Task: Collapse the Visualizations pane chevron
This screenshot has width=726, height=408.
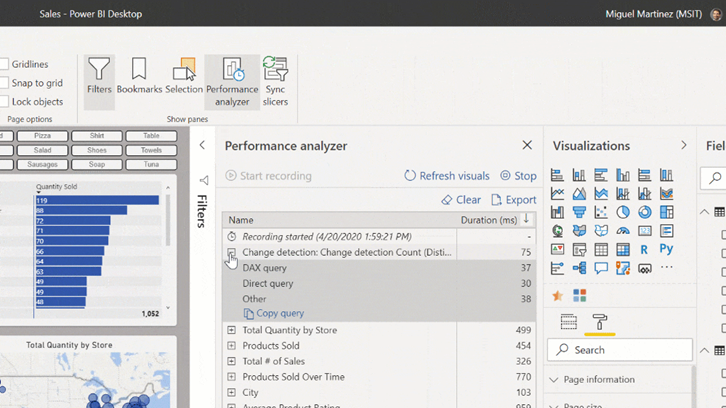Action: coord(684,145)
